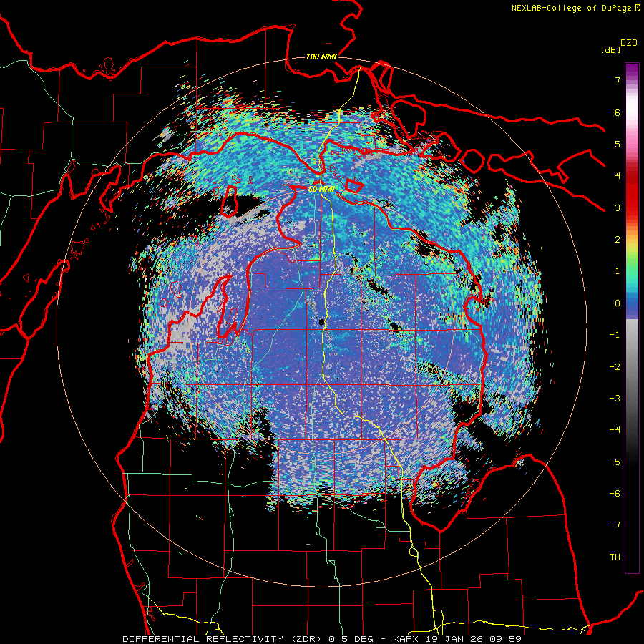The height and width of the screenshot is (644, 644).
Task: Click the Differential Reflectivity caption at bottom
Action: tap(322, 639)
